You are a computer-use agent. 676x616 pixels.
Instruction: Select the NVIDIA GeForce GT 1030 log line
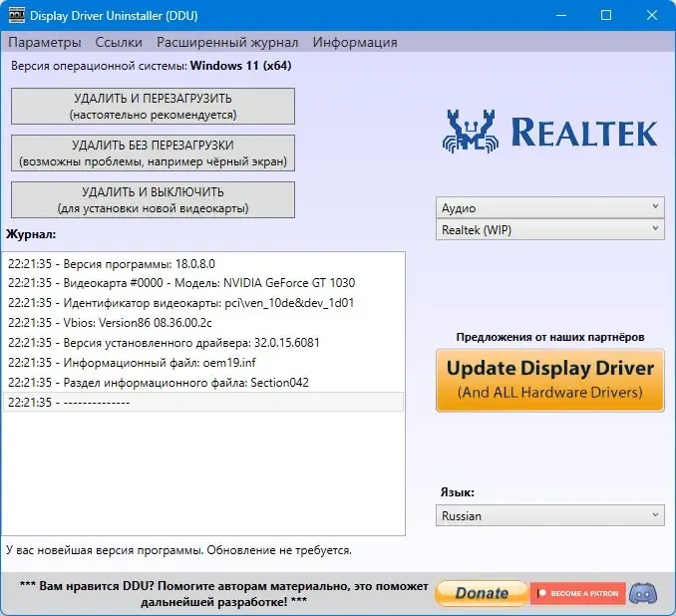click(203, 283)
